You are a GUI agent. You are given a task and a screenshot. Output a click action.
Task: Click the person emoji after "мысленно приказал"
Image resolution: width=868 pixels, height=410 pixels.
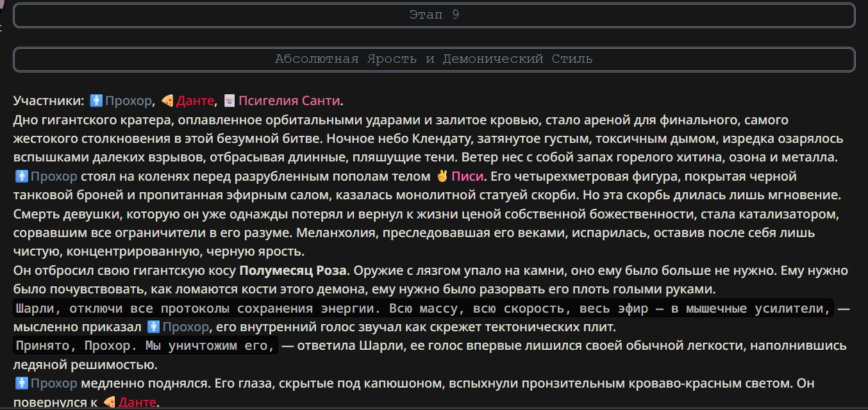[153, 327]
